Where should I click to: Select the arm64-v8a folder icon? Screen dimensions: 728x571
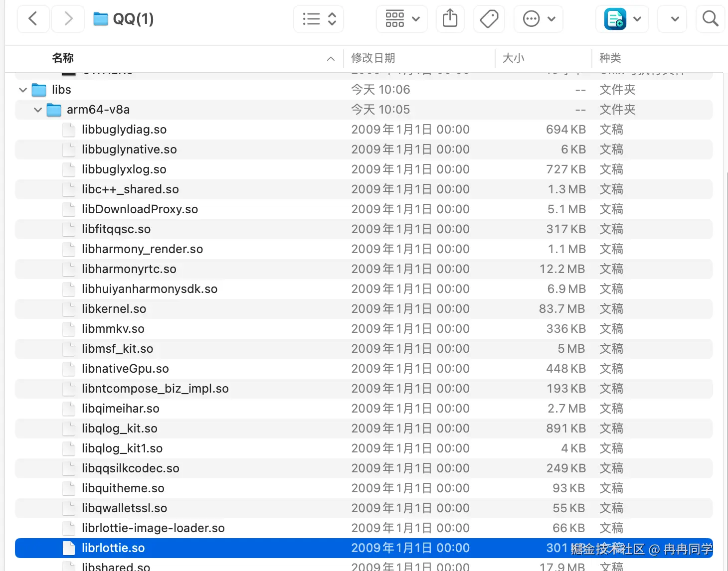coord(54,110)
